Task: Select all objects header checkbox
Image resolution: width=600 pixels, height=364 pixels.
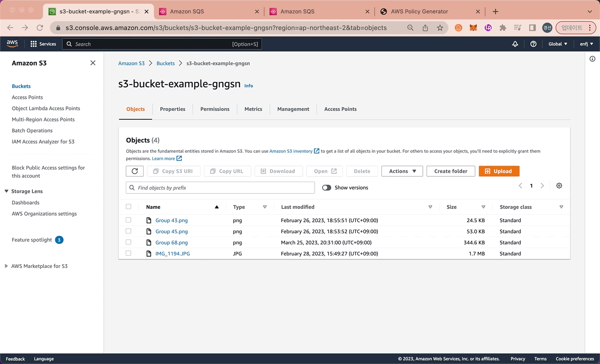Action: click(x=129, y=206)
